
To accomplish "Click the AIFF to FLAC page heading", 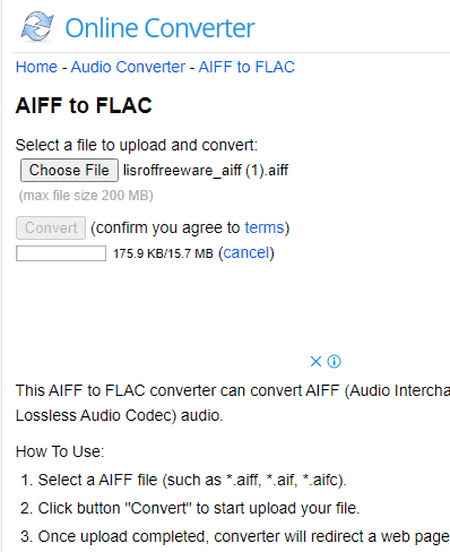I will [84, 105].
